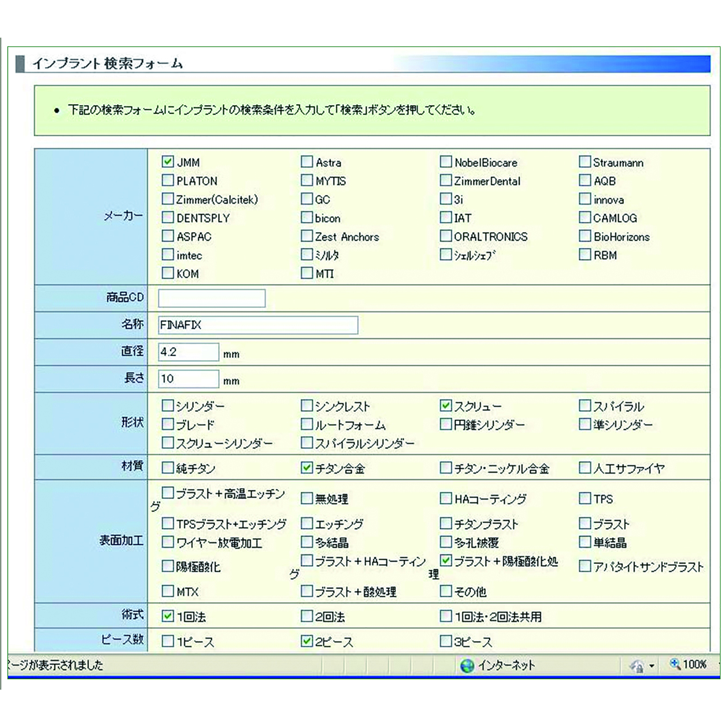
Task: Select the エッチング checkbox
Action: [306, 523]
